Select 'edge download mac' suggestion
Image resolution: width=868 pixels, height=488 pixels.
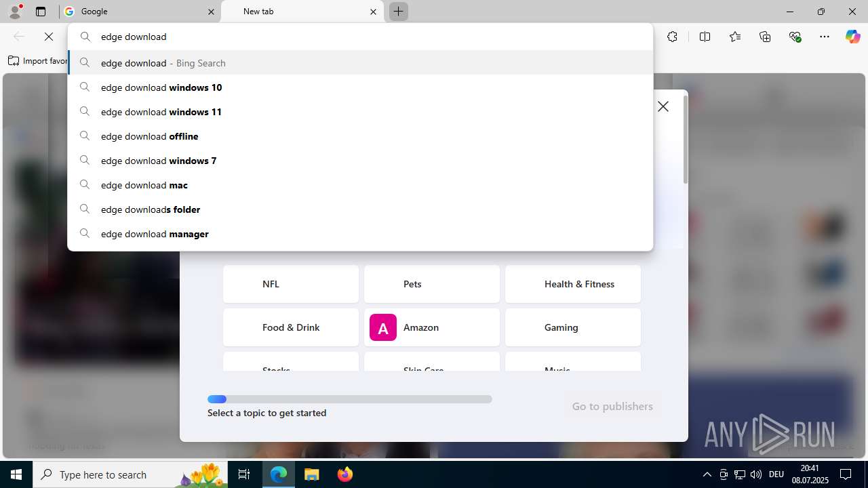(360, 184)
